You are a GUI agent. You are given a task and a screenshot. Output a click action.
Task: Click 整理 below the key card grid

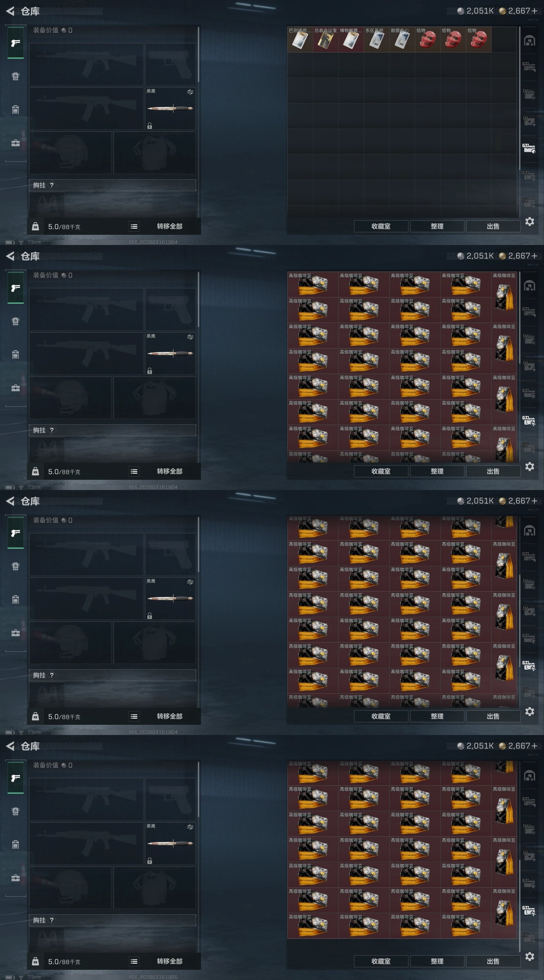pyautogui.click(x=437, y=226)
